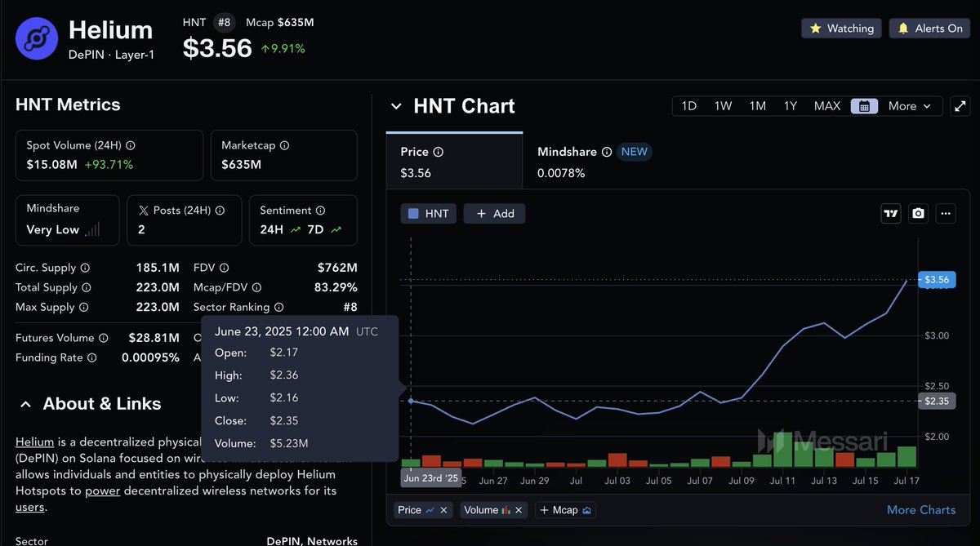Image resolution: width=980 pixels, height=546 pixels.
Task: Click the $2.35 crosshair price label
Action: pyautogui.click(x=937, y=401)
